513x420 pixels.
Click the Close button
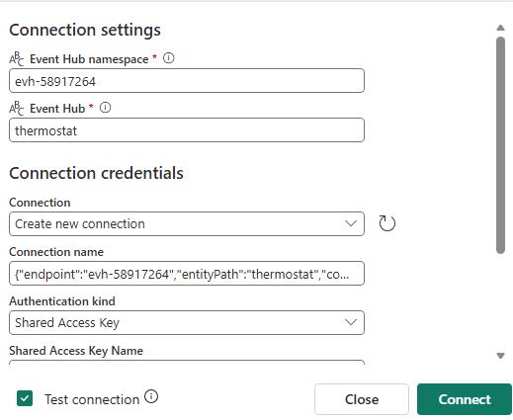362,399
